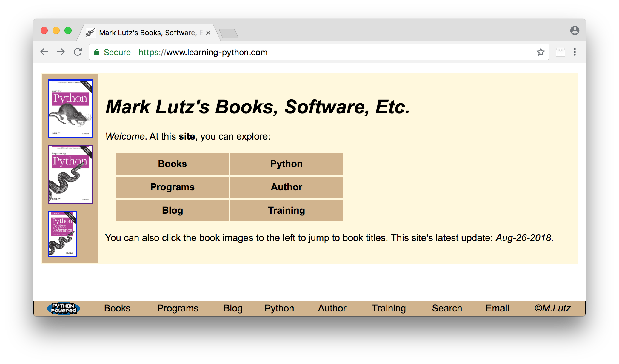This screenshot has width=619, height=364.
Task: Click the user profile icon
Action: 575,30
